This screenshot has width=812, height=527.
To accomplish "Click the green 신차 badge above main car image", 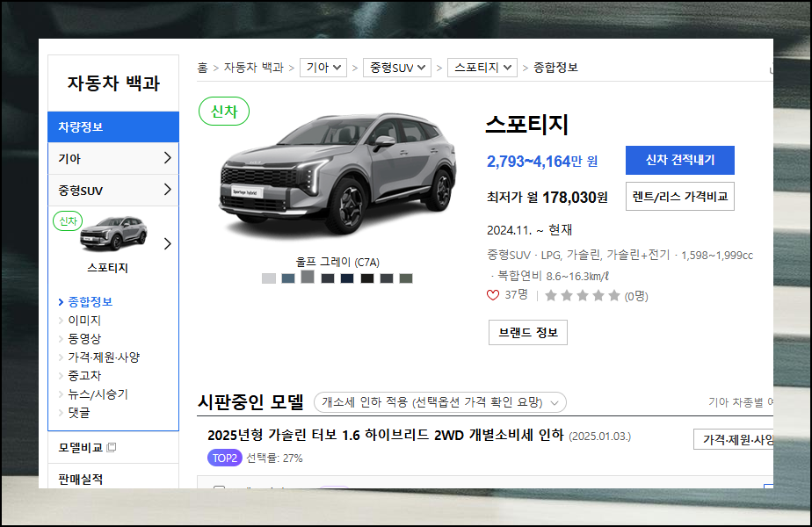I will click(x=224, y=112).
